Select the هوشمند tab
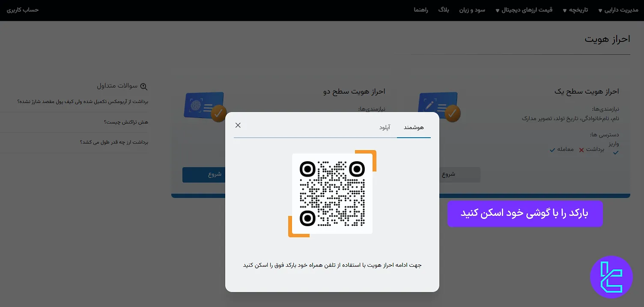 [414, 127]
